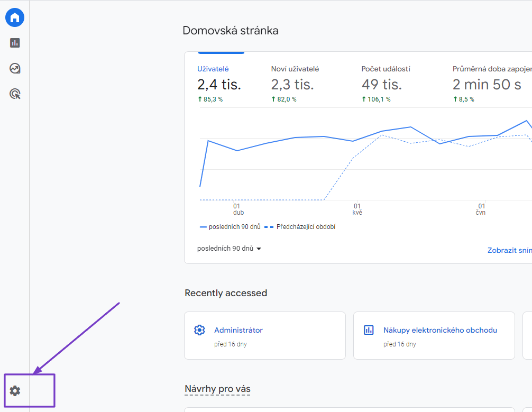Open the Home icon in the sidebar
Viewport: 532px width, 412px height.
[15, 17]
